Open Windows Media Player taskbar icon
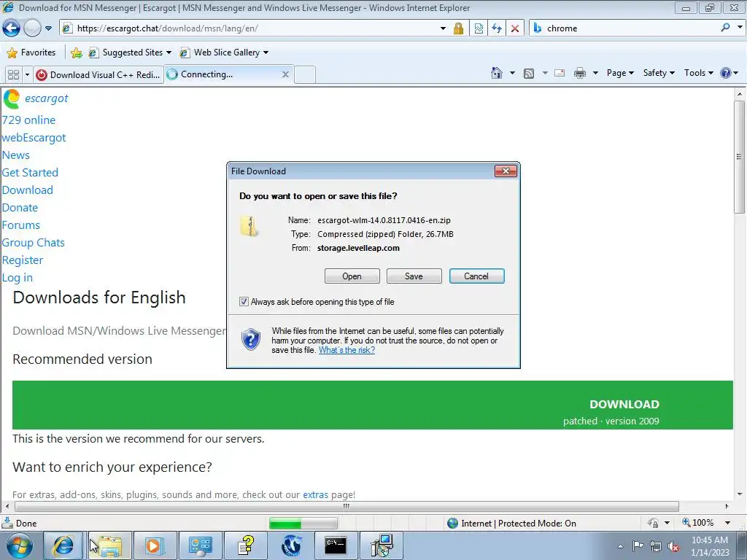The height and width of the screenshot is (560, 747). tap(154, 545)
